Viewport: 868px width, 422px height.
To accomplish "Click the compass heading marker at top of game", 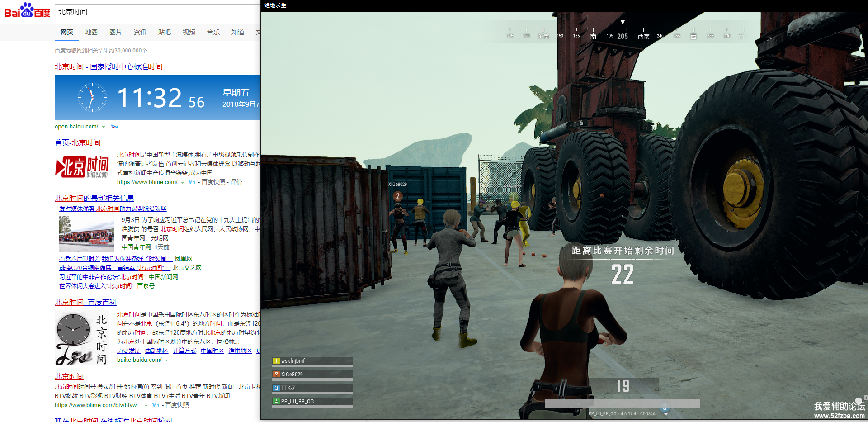I will 623,23.
